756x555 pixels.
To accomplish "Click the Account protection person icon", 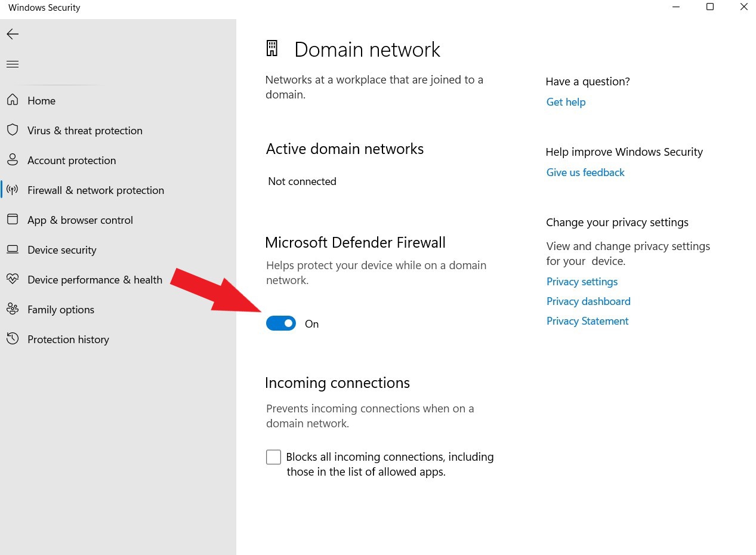I will (13, 160).
